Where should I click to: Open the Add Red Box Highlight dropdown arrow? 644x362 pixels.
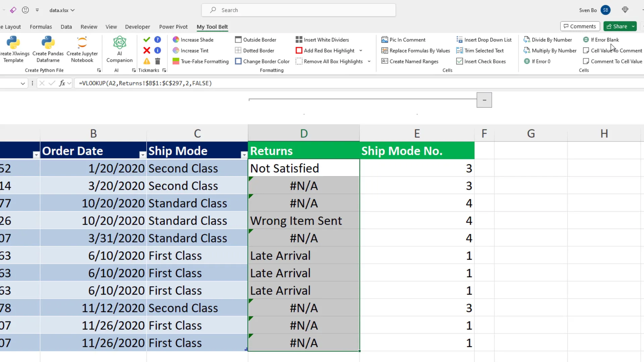[361, 50]
